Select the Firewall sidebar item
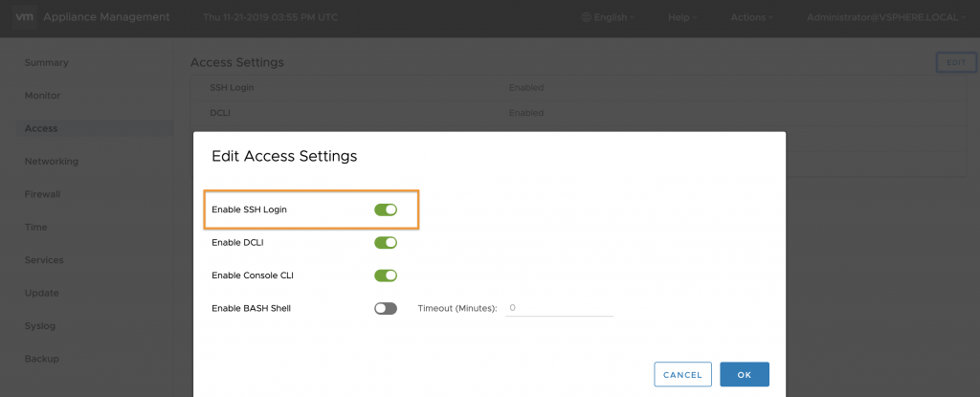Viewport: 980px width, 397px height. coord(42,194)
